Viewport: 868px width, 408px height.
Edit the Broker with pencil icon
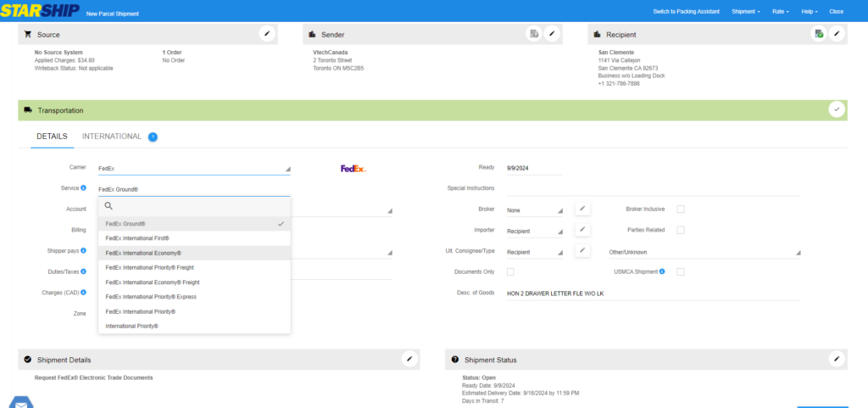[581, 209]
